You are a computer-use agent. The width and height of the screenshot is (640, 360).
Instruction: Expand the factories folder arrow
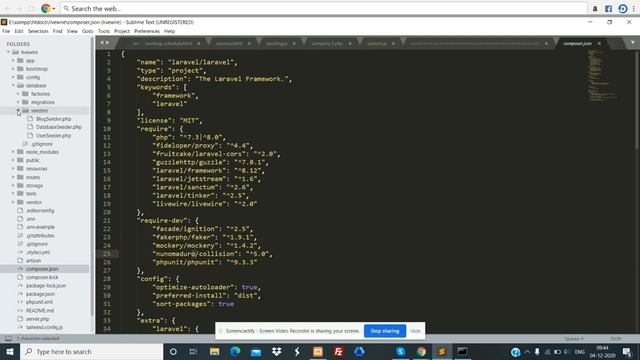pos(18,94)
